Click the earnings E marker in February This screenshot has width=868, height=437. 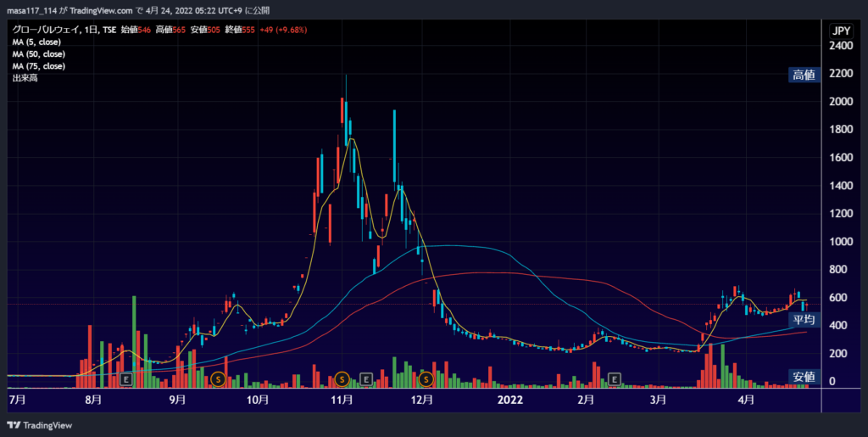click(x=614, y=379)
